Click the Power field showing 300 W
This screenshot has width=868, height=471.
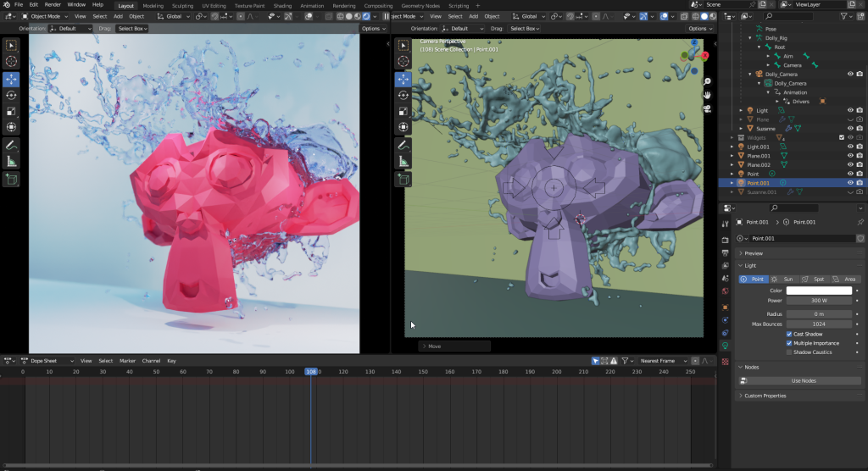pyautogui.click(x=819, y=300)
